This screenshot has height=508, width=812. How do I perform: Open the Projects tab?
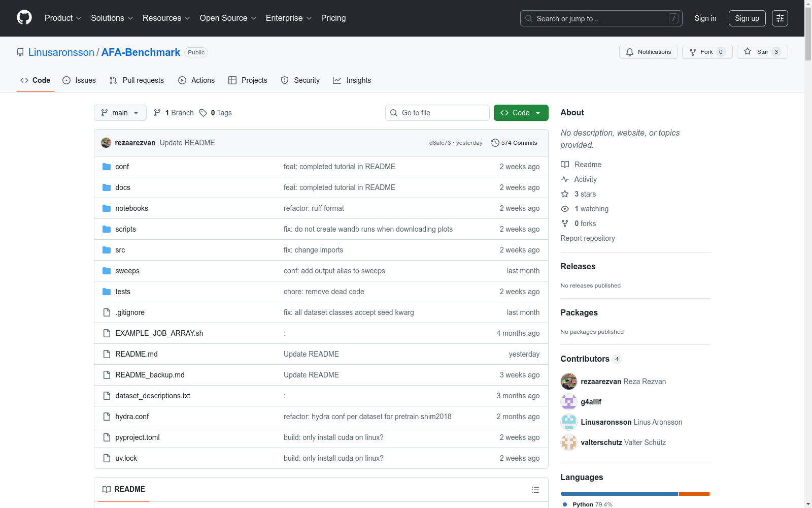click(248, 80)
